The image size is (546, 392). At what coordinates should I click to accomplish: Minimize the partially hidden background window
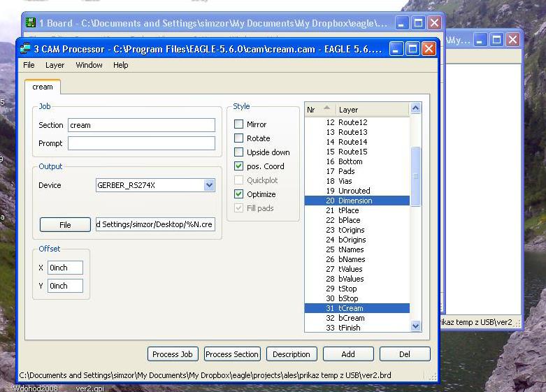pyautogui.click(x=480, y=40)
